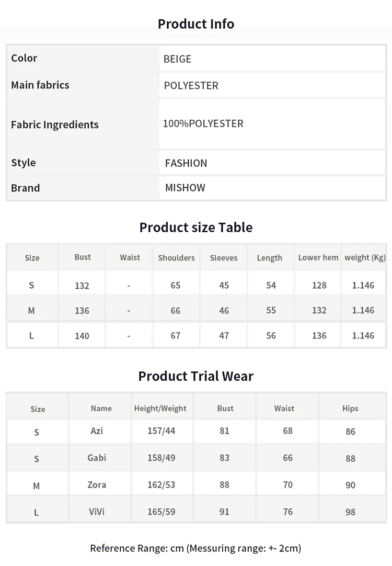Click the MISHOW brand value
The height and width of the screenshot is (566, 392).
(185, 188)
